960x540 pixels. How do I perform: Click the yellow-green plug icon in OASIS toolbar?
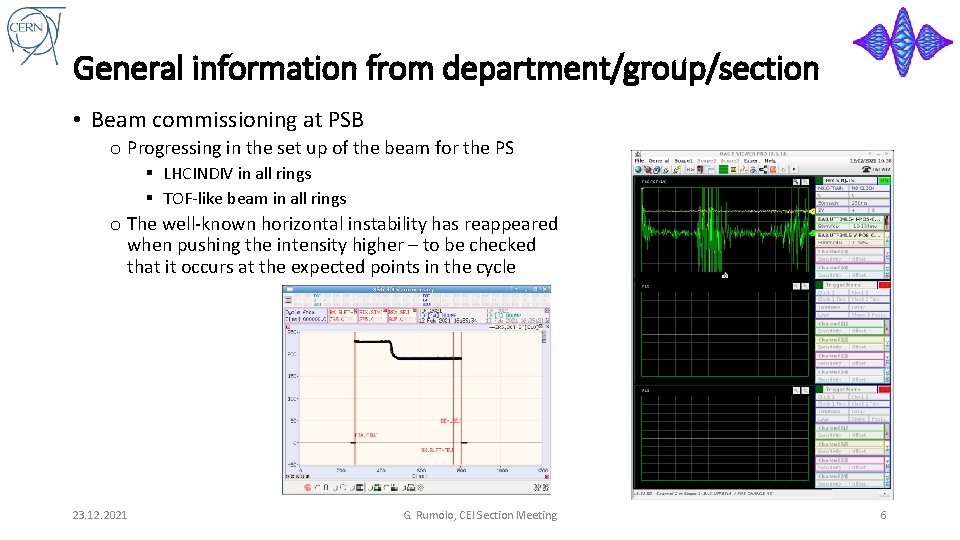tap(677, 170)
